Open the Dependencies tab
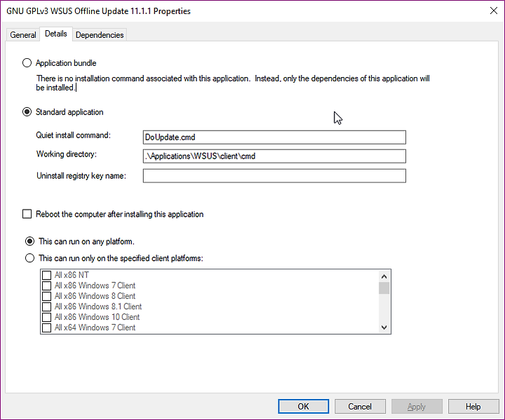The height and width of the screenshot is (420, 505). [x=100, y=35]
